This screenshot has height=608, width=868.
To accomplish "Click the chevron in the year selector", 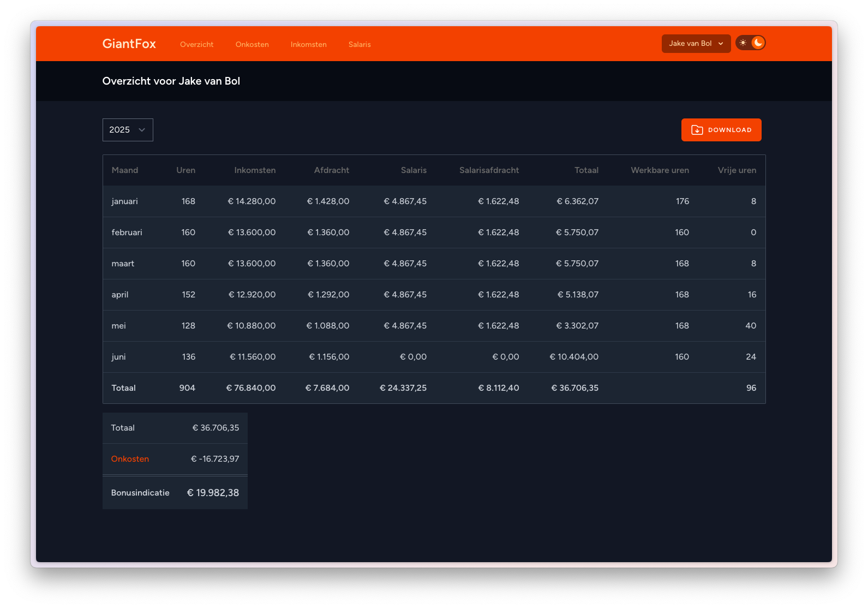I will (x=142, y=130).
